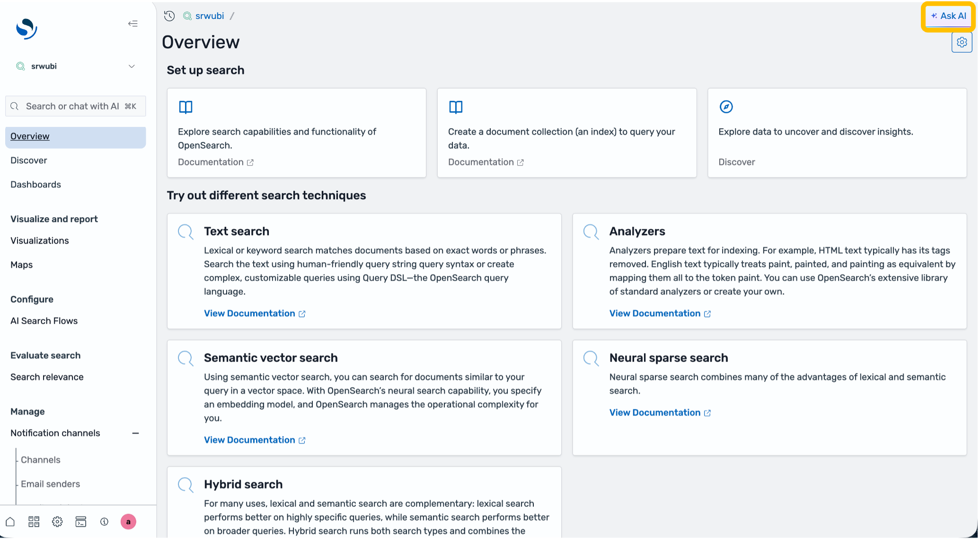Click the book icon on Explore search capabilities card
Viewport: 980px width, 540px height.
[185, 107]
